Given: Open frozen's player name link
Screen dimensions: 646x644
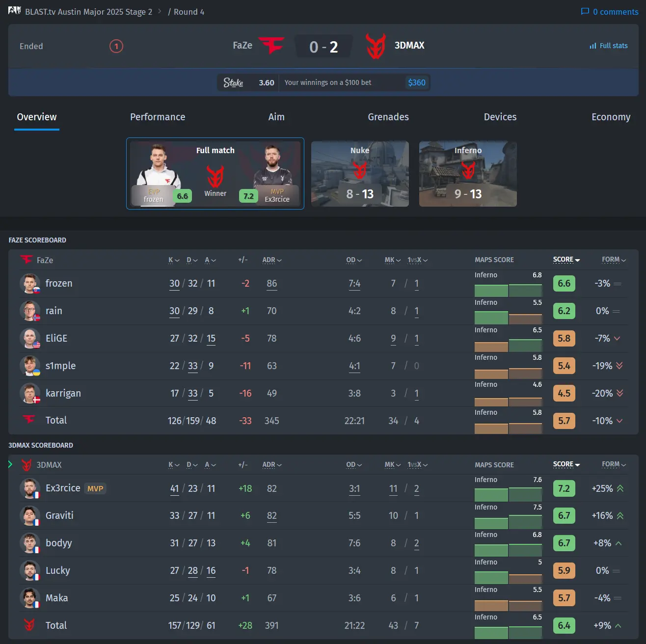Looking at the screenshot, I should coord(59,283).
